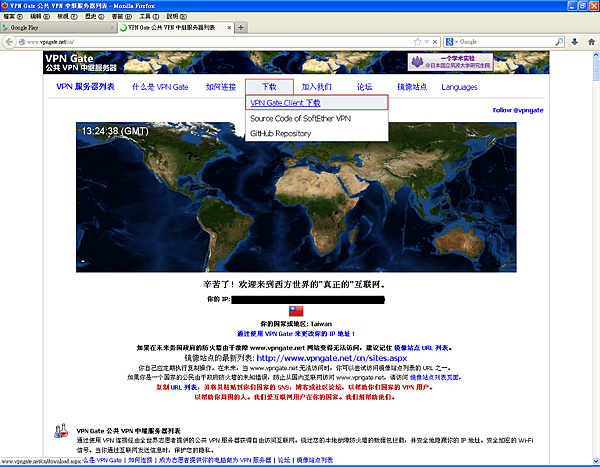Viewport: 600px width, 467px height.
Task: Open the 檔案 (File) menu
Action: 13,16
